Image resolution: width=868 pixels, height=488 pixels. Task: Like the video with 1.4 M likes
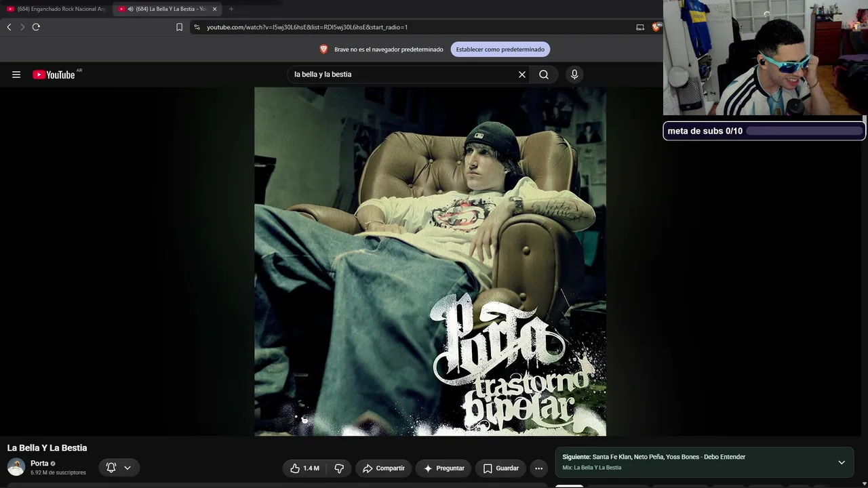point(304,468)
